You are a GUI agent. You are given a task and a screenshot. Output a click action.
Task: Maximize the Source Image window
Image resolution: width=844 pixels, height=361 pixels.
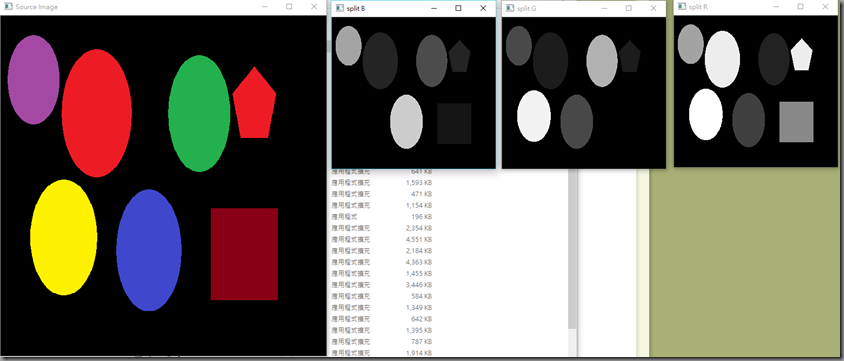coord(289,7)
